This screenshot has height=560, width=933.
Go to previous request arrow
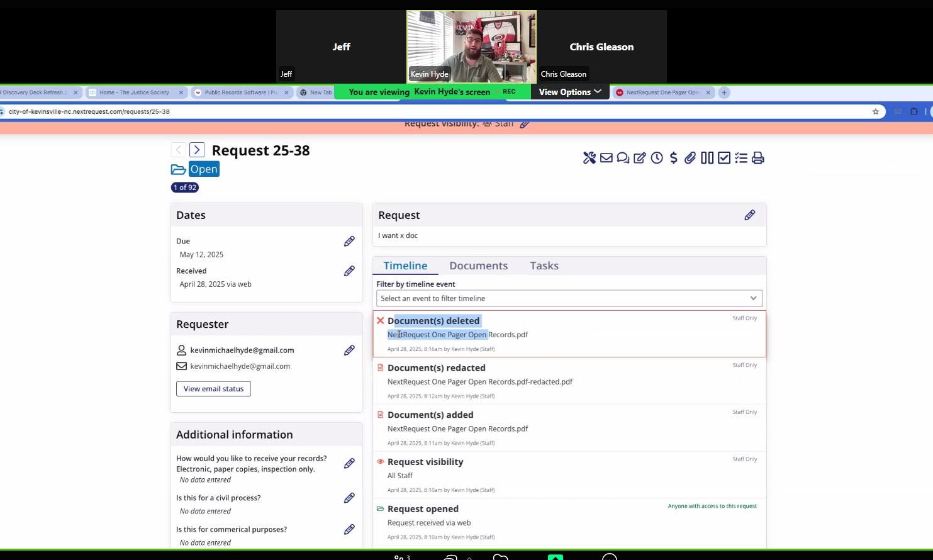[179, 150]
